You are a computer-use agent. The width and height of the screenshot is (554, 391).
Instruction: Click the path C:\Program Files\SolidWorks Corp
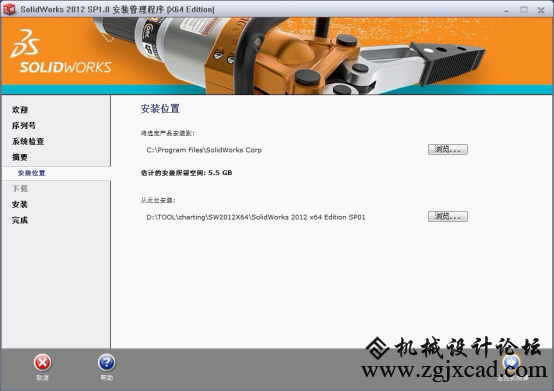click(204, 150)
